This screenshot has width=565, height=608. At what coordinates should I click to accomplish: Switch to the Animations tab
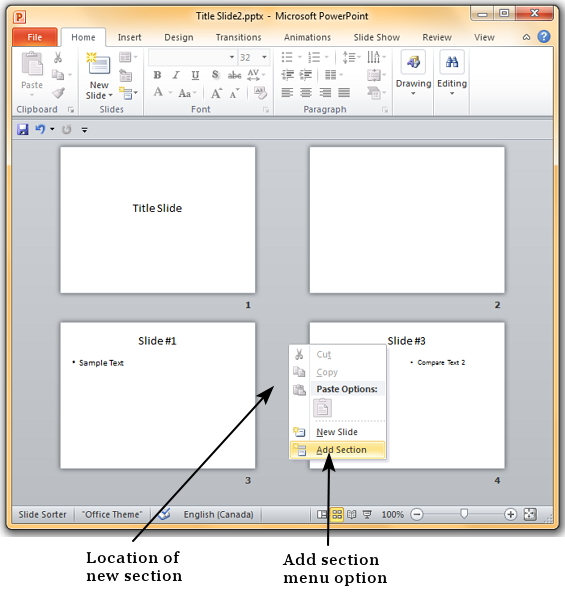pyautogui.click(x=308, y=37)
